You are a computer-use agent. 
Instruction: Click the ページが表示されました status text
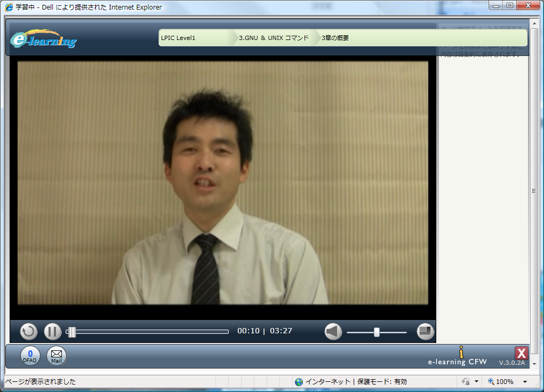[41, 381]
